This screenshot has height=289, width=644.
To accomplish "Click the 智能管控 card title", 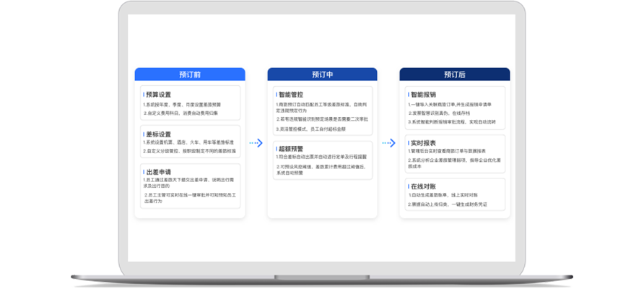I will click(x=290, y=95).
